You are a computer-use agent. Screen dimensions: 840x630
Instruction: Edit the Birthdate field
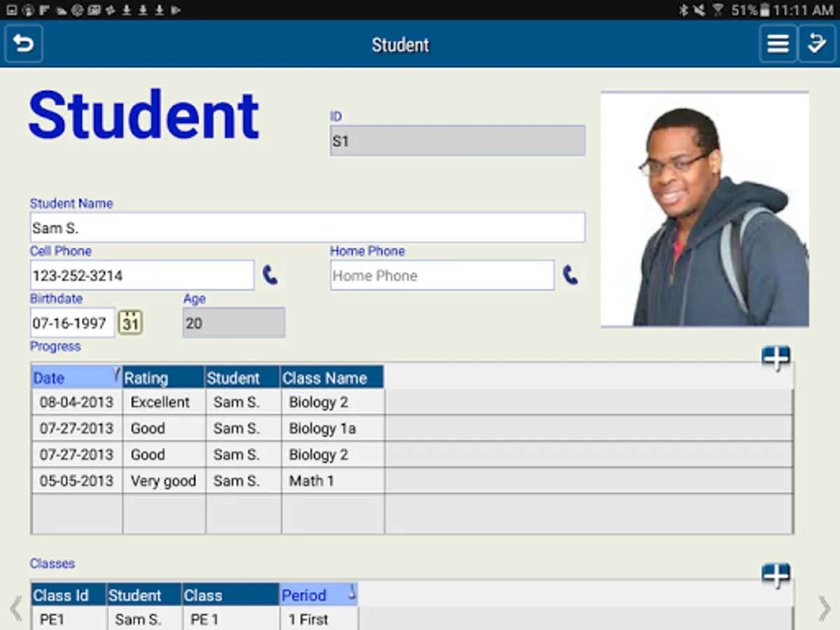[72, 323]
